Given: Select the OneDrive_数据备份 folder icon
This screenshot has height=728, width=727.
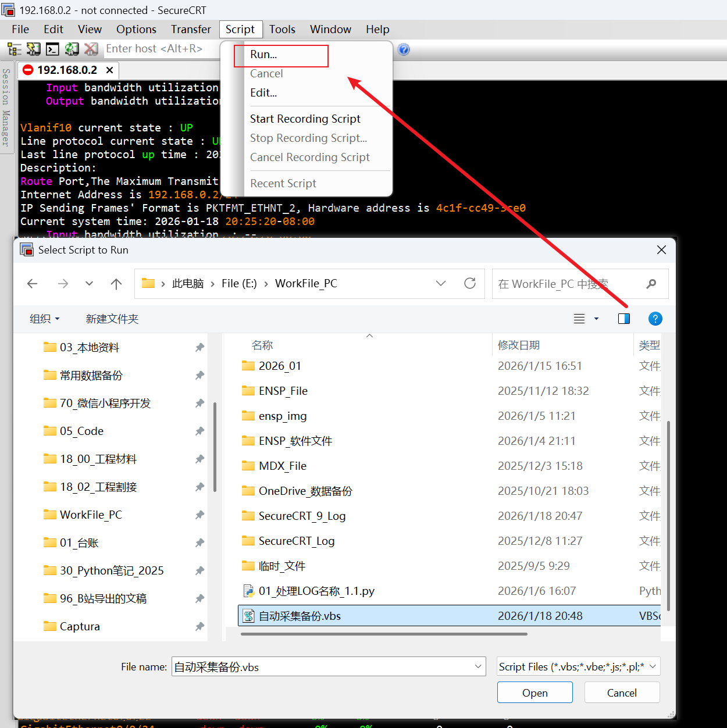Looking at the screenshot, I should pos(248,491).
